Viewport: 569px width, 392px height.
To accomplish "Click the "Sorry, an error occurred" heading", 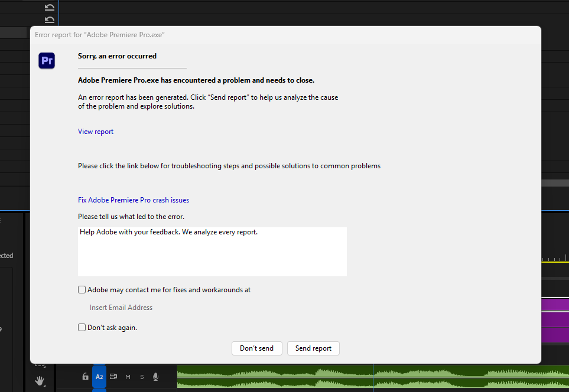I will [x=117, y=56].
